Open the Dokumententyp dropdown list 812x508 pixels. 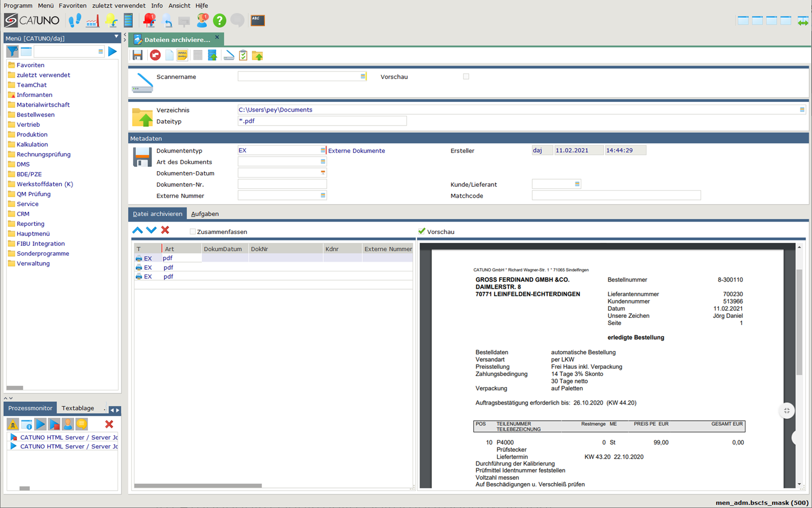pos(323,151)
